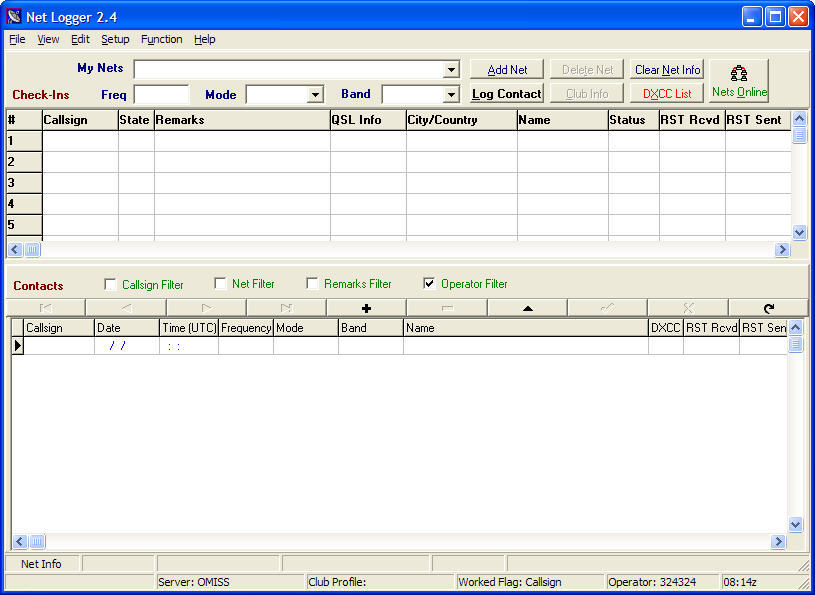Go to previous contact record arrow
815x595 pixels.
pyautogui.click(x=126, y=308)
